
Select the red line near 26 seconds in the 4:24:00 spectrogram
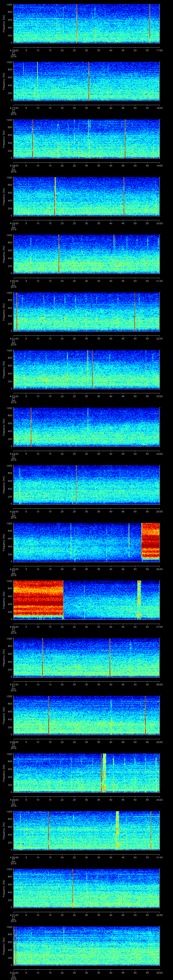(x=76, y=484)
